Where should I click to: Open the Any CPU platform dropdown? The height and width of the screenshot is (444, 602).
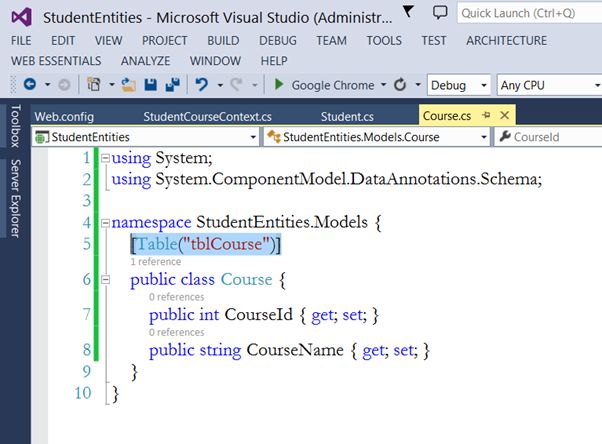[549, 85]
